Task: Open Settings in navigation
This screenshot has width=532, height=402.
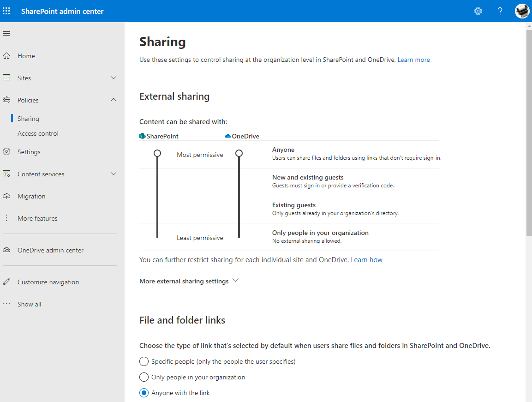Action: tap(29, 152)
